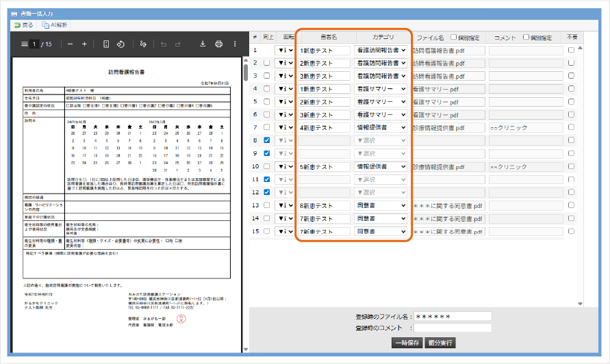
Task: Run AI解析 from the top toolbar
Action: (x=55, y=25)
